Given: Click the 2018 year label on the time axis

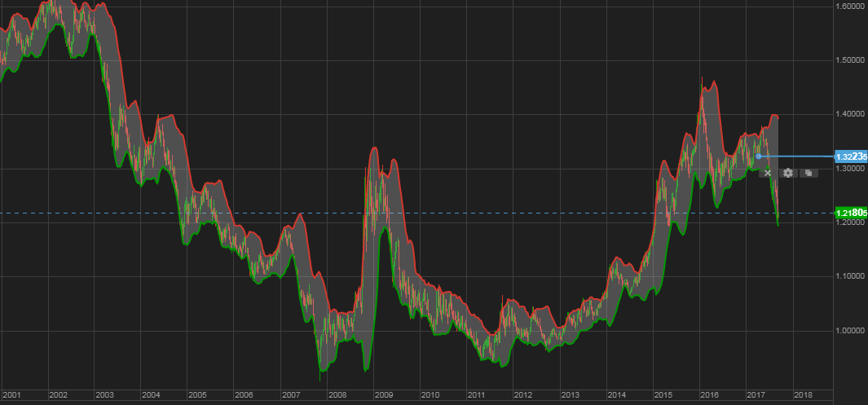Looking at the screenshot, I should (803, 395).
